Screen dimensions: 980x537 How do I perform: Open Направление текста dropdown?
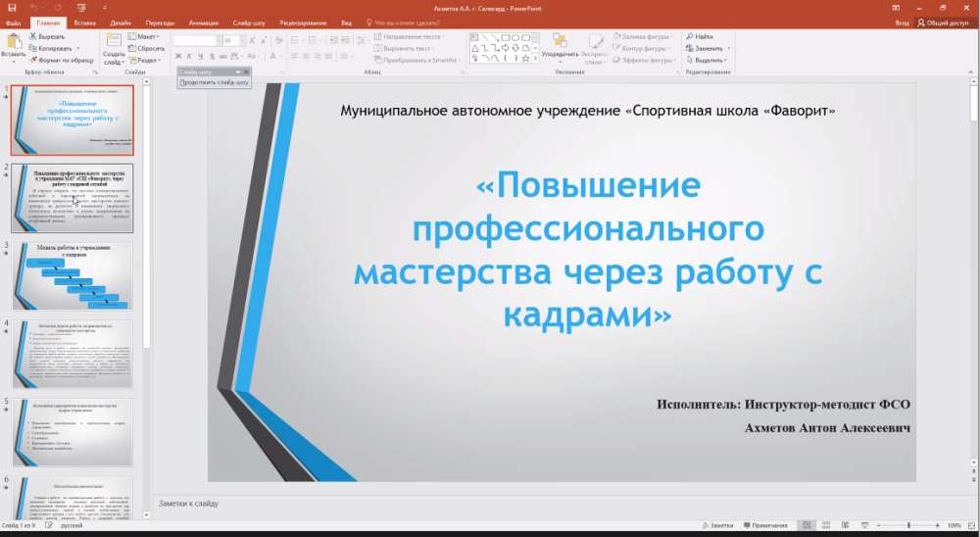(x=409, y=36)
